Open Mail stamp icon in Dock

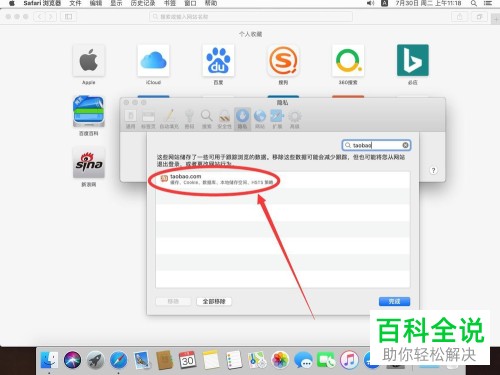(x=142, y=360)
